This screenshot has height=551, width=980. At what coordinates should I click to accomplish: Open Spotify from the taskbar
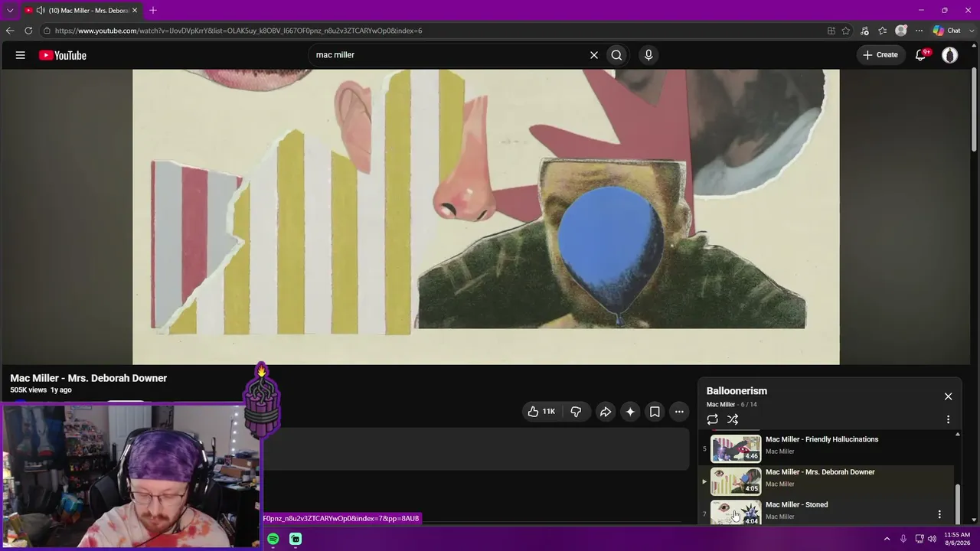pos(273,539)
